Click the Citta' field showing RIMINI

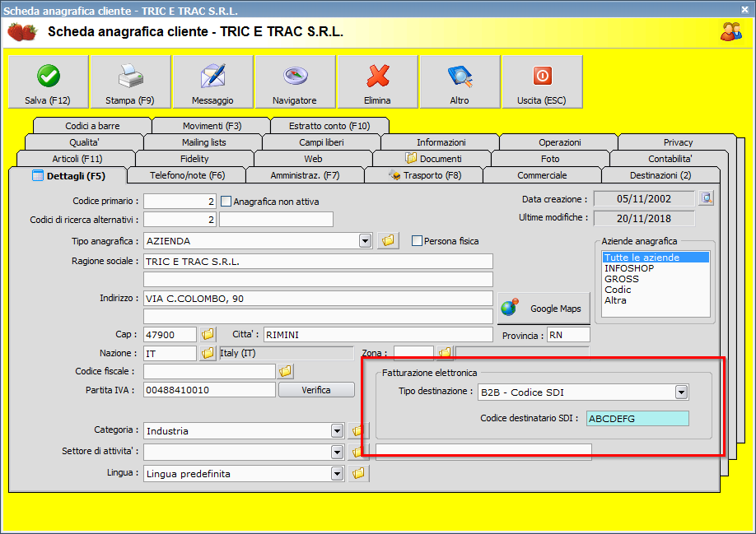click(x=378, y=335)
